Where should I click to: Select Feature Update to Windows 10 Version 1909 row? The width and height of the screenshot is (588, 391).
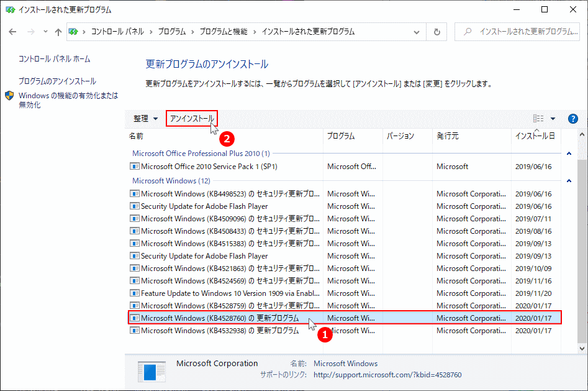345,293
